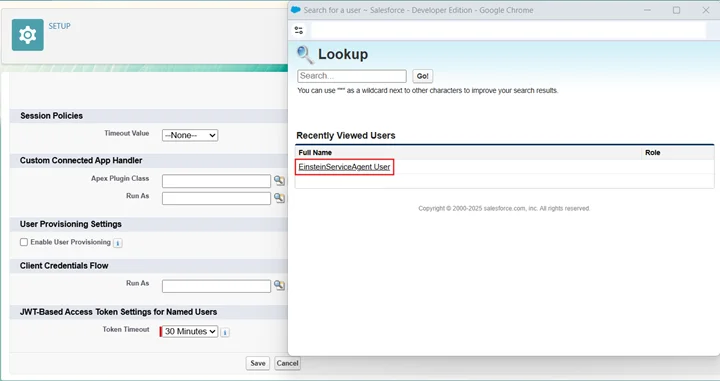Click the Apex Plugin Class field
Viewport: 720px width, 381px height.
tap(216, 181)
